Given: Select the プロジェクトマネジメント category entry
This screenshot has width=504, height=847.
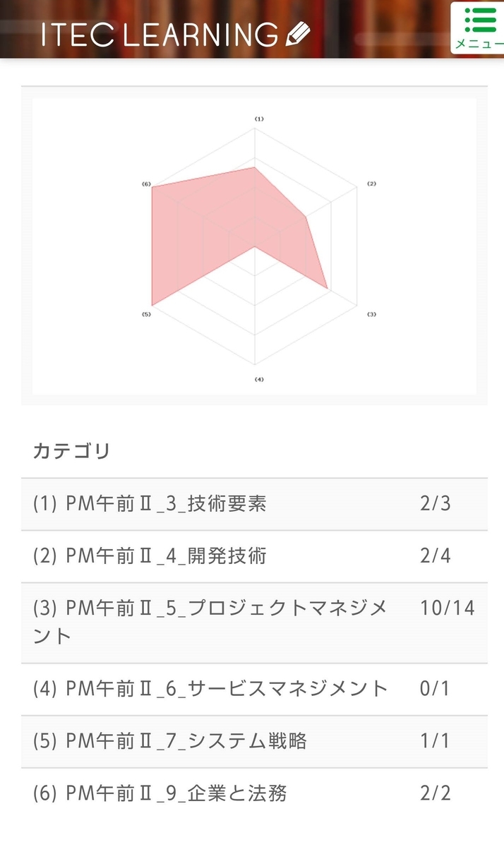Looking at the screenshot, I should click(x=212, y=622).
